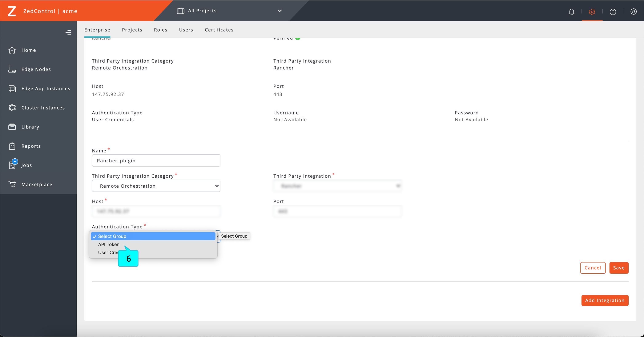This screenshot has width=644, height=337.
Task: Click host value 147.75.92.37
Action: click(x=108, y=94)
